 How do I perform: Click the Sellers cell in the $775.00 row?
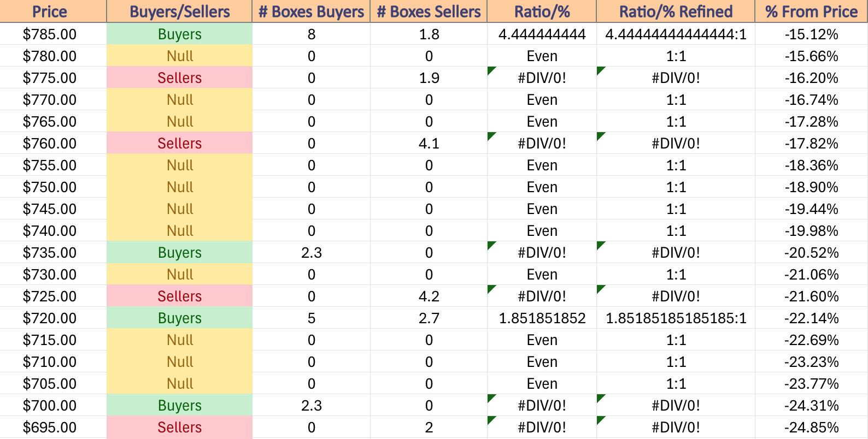point(179,78)
